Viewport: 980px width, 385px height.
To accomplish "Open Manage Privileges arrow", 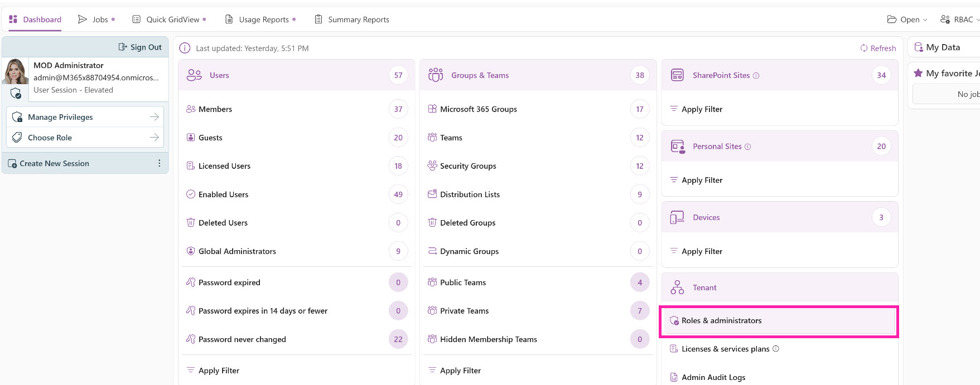I will pos(155,117).
